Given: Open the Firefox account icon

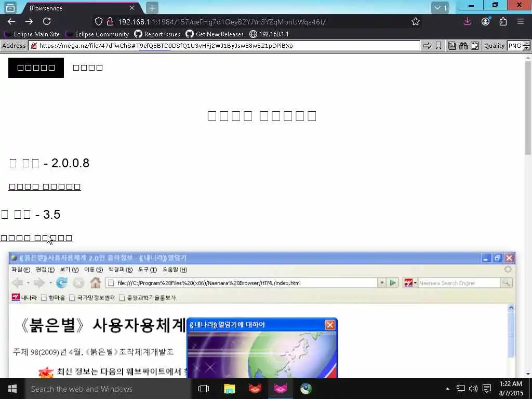Looking at the screenshot, I should pyautogui.click(x=486, y=22).
